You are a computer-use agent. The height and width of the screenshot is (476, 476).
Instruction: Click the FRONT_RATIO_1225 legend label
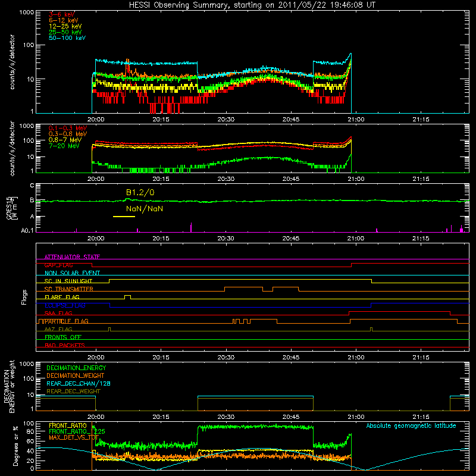point(77,431)
